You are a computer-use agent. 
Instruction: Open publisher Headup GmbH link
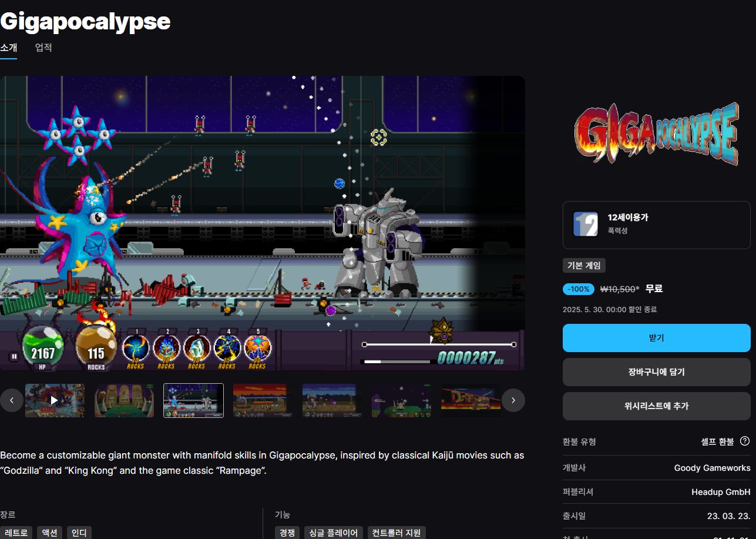(721, 492)
